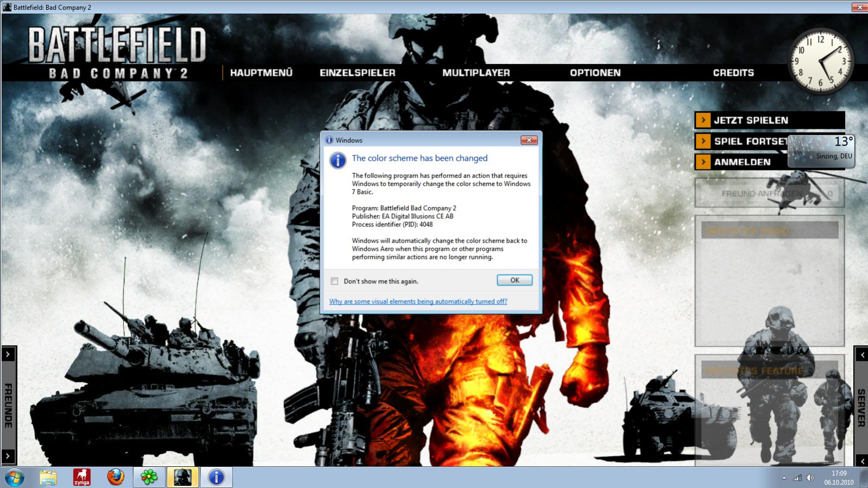The image size is (868, 488).
Task: Expand the SERVER side panel bottom arrow
Action: pyautogui.click(x=861, y=460)
